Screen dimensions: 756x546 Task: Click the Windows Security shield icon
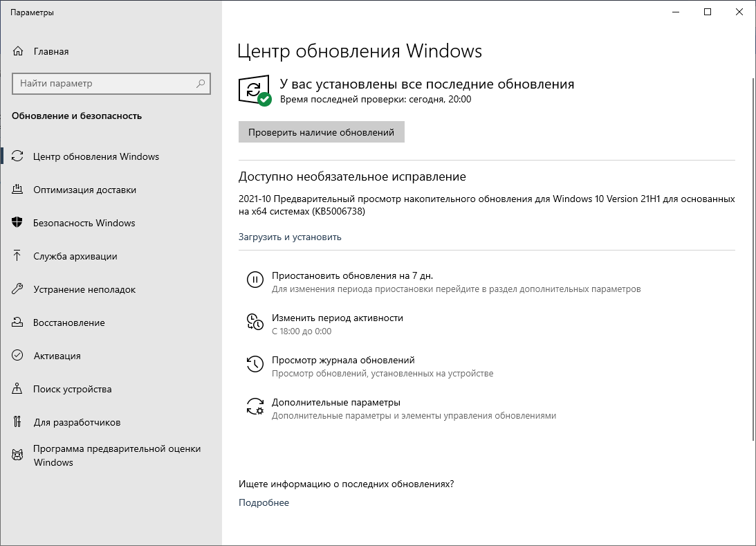pyautogui.click(x=18, y=223)
